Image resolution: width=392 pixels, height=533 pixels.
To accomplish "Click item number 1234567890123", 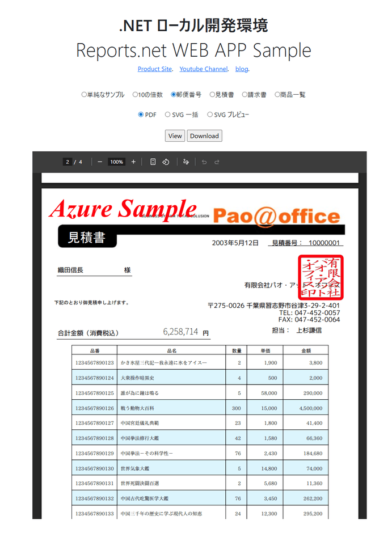I will click(95, 363).
